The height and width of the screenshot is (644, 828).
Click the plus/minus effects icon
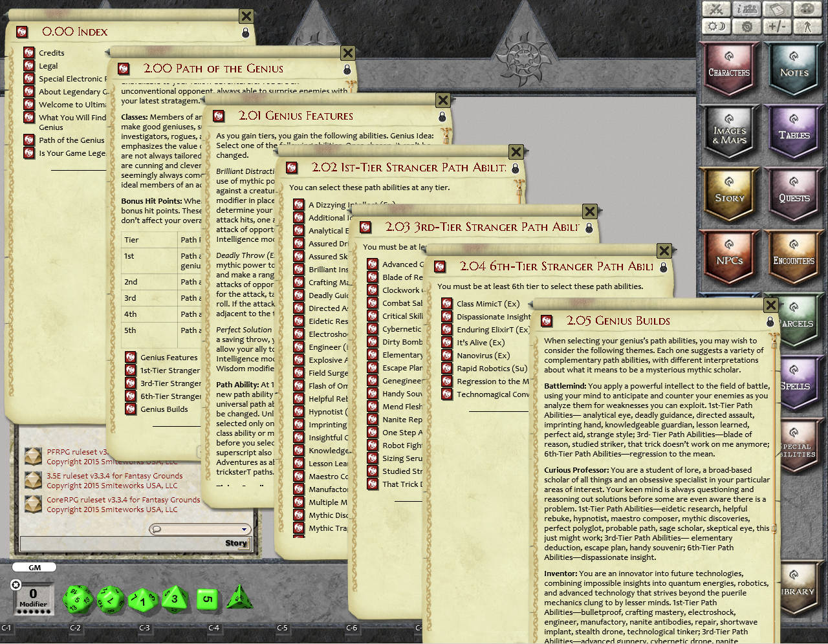pos(778,27)
